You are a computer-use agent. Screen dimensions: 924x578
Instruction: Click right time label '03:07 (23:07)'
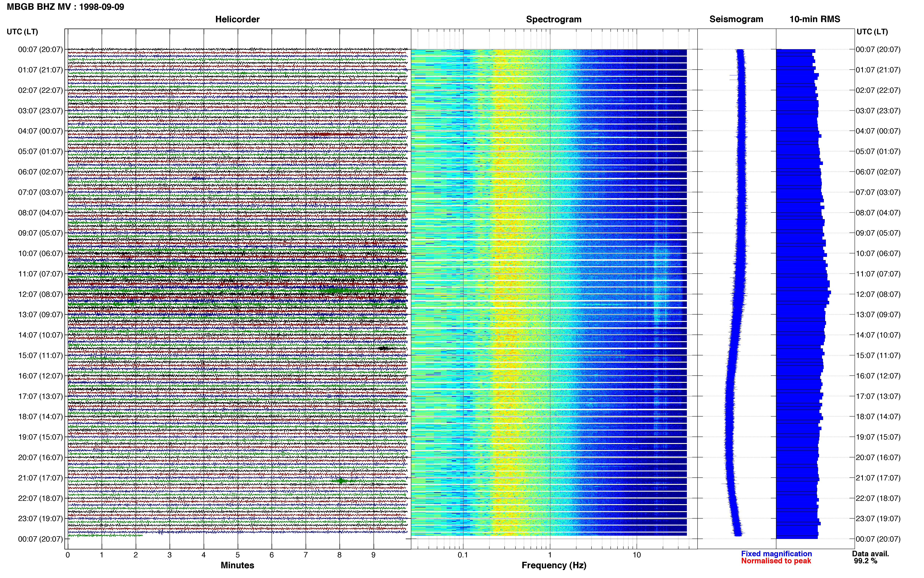pos(878,111)
